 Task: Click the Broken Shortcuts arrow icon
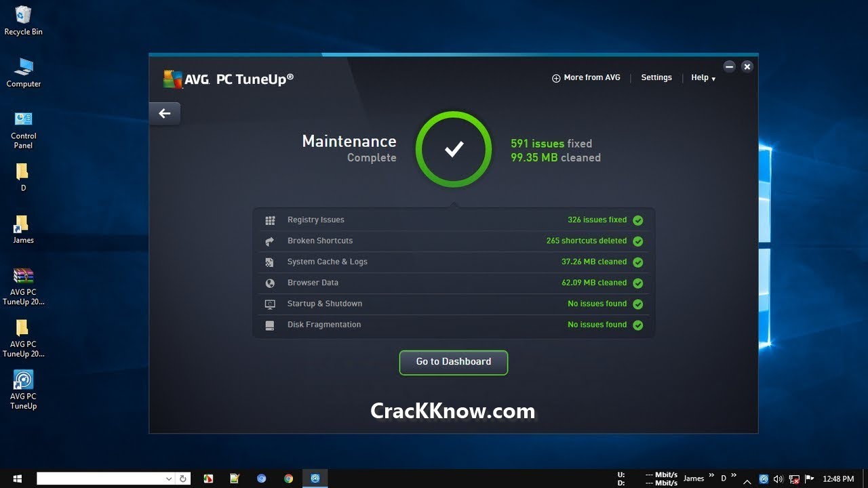coord(270,241)
